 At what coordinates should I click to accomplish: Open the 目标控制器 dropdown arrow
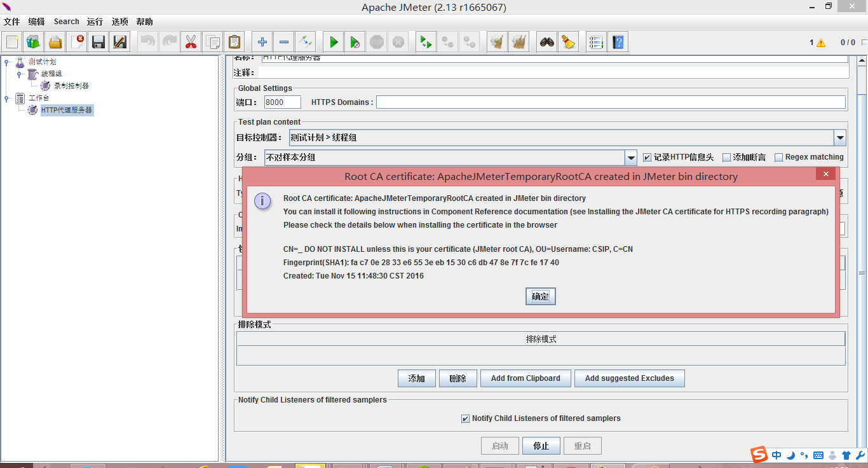click(x=840, y=137)
